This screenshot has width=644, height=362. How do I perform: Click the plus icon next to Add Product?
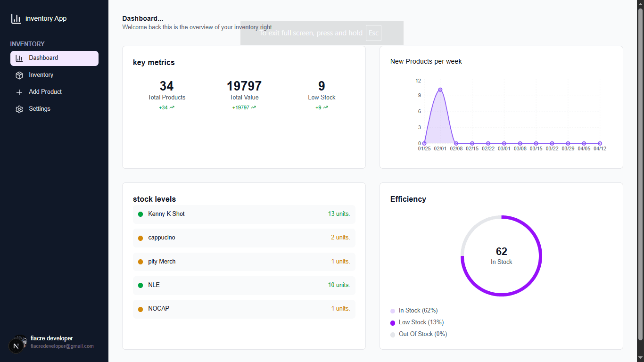[19, 92]
